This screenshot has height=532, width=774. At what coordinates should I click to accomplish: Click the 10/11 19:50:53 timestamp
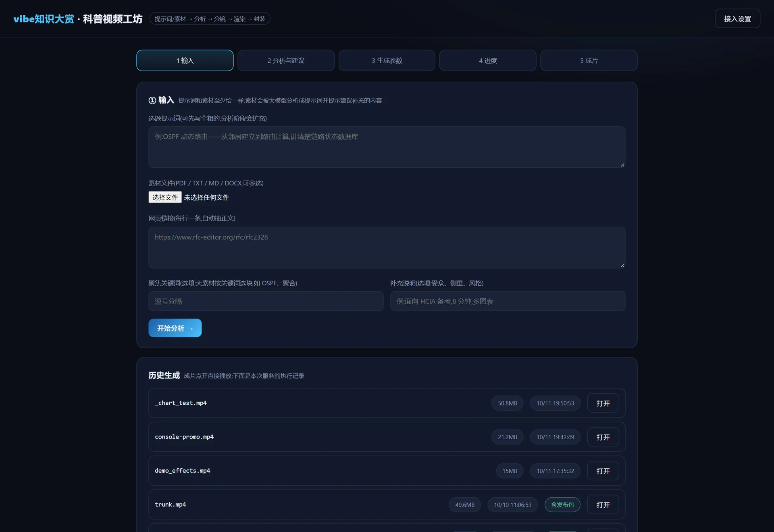coord(555,403)
